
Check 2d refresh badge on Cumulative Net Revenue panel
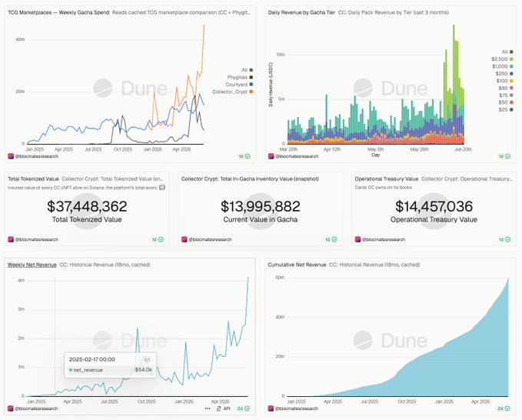[504, 408]
